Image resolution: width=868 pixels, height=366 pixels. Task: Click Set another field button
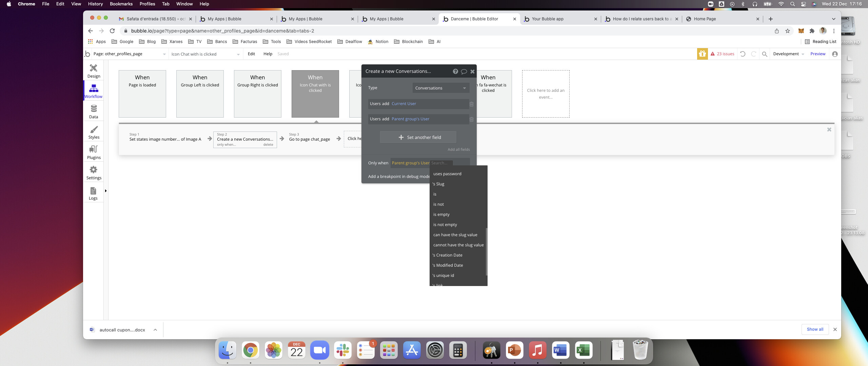418,137
